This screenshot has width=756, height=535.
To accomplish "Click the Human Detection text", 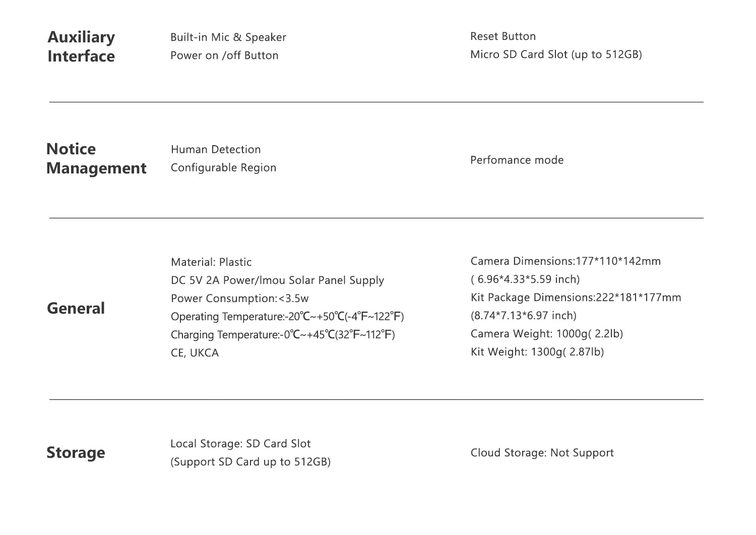I will pyautogui.click(x=216, y=149).
